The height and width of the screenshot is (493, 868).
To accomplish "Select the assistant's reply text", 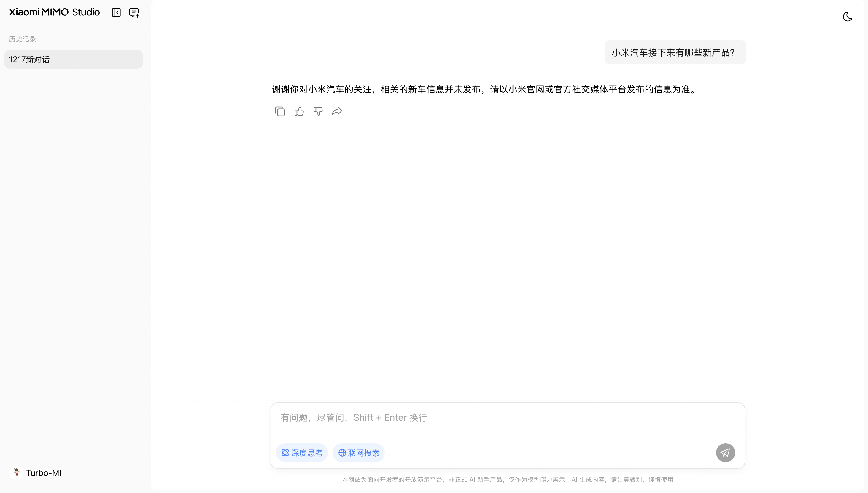I will click(484, 89).
